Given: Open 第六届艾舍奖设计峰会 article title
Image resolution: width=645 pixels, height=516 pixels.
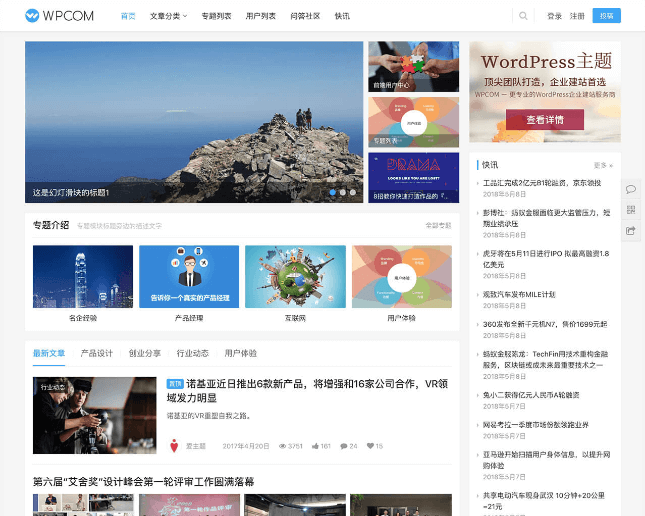Looking at the screenshot, I should click(144, 481).
